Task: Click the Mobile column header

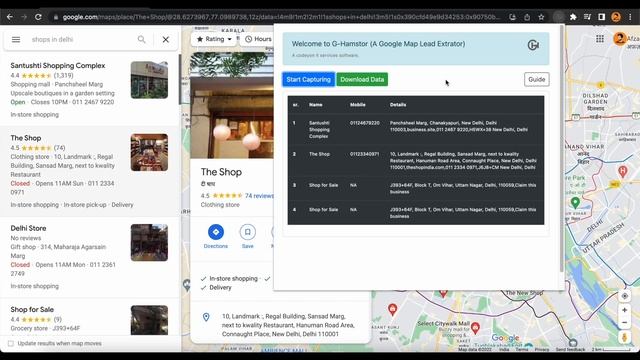Action: click(358, 105)
